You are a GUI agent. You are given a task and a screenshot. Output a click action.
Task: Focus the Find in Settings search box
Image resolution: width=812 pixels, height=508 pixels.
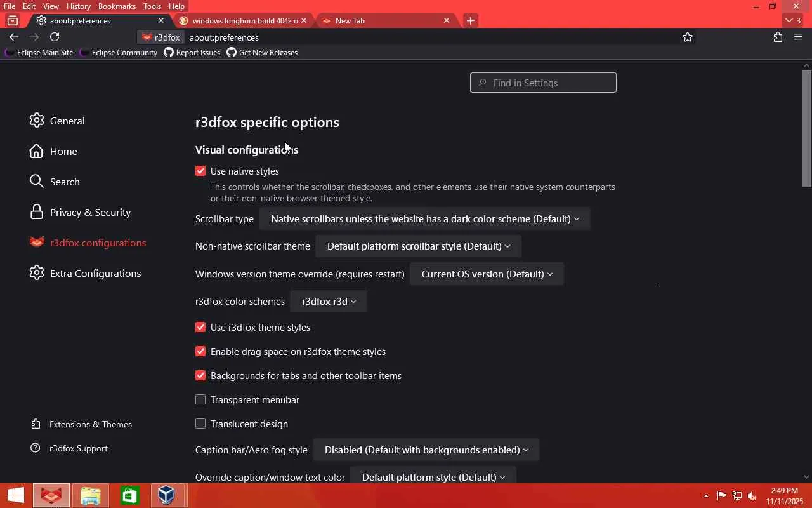(x=543, y=83)
